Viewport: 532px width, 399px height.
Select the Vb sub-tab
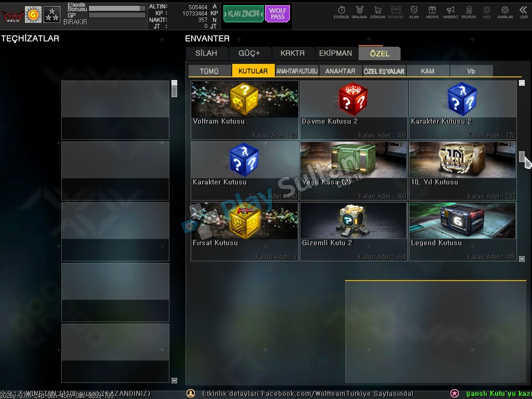click(x=471, y=71)
